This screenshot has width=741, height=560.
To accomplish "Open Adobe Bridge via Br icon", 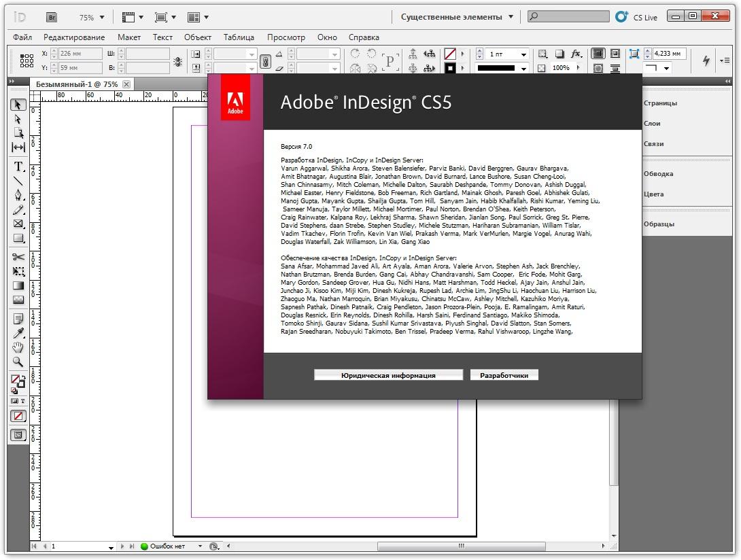I will pos(52,18).
